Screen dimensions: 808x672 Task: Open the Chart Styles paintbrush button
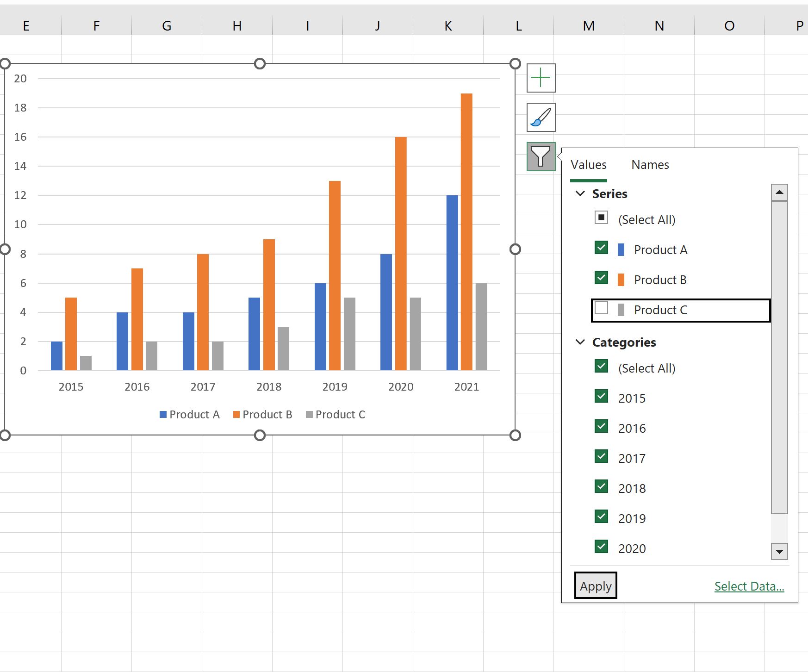541,117
